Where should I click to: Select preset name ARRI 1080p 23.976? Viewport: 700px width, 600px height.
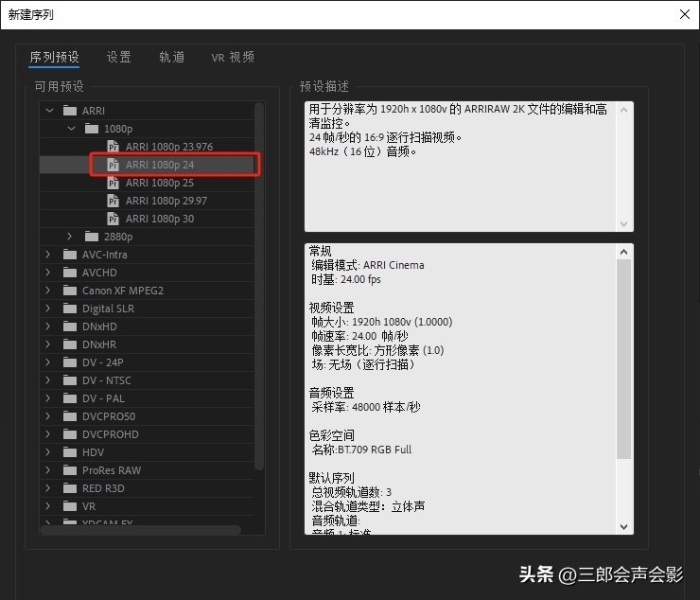point(169,147)
